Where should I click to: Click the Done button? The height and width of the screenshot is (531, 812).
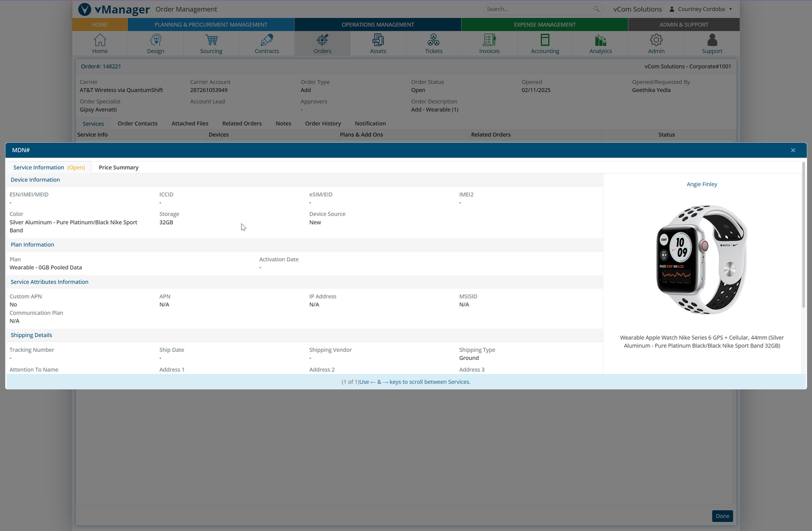722,516
